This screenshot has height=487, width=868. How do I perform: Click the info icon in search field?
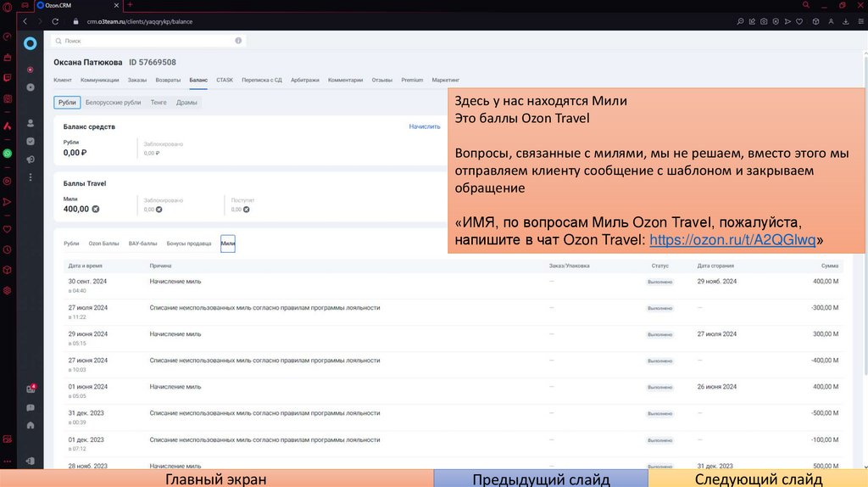(x=238, y=41)
